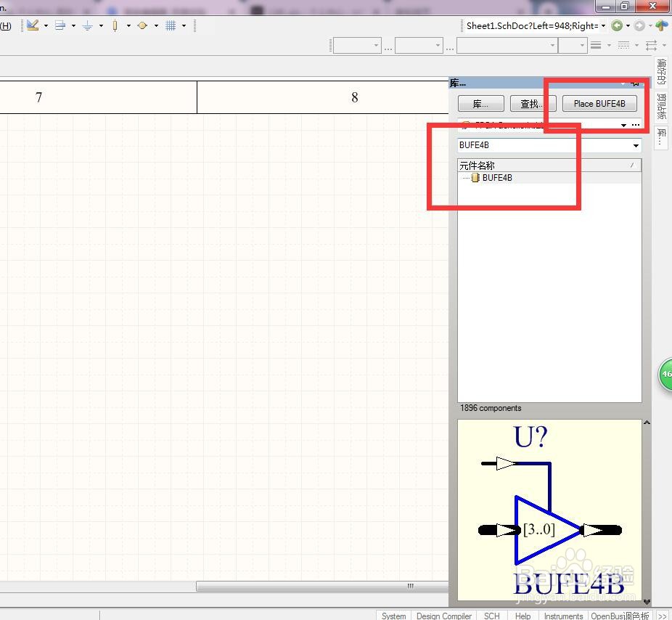Viewport: 672px width, 620px height.
Task: Click the (H) help menu item
Action: (x=6, y=26)
